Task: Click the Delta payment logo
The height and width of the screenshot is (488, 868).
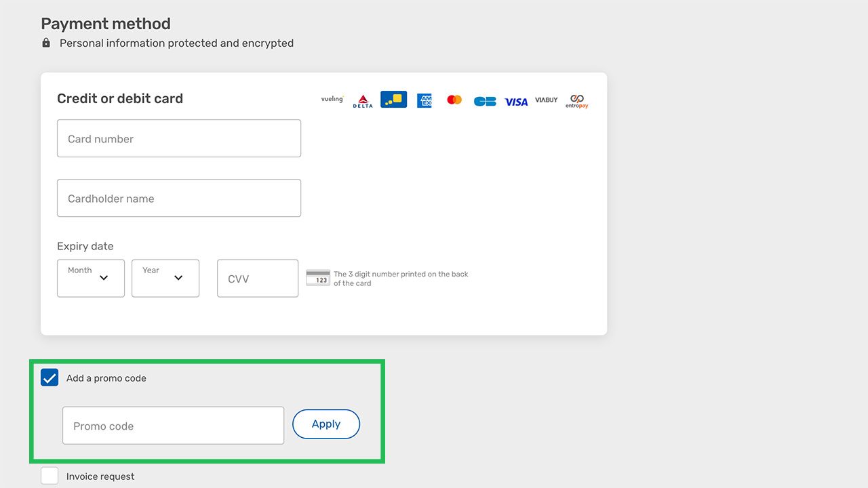Action: [x=363, y=100]
